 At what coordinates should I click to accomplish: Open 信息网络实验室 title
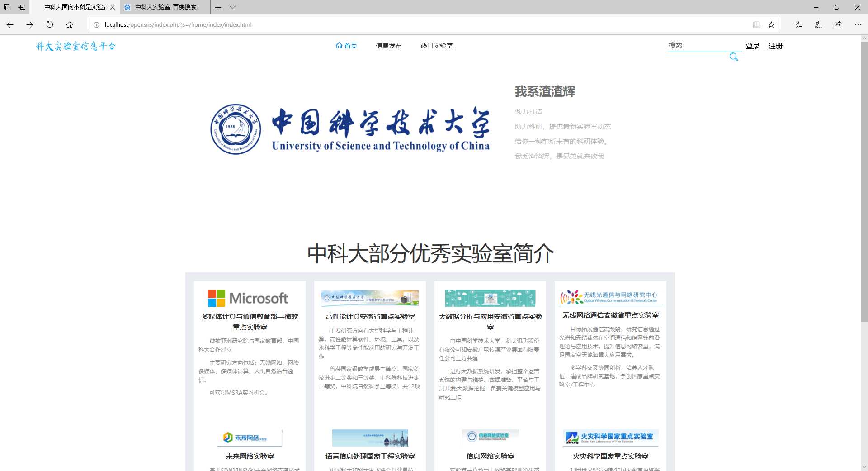point(490,457)
